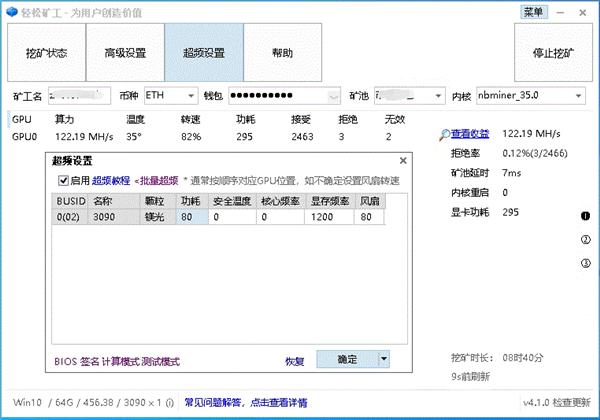
Task: Click the 矿池延时 value 7ms
Action: 512,173
